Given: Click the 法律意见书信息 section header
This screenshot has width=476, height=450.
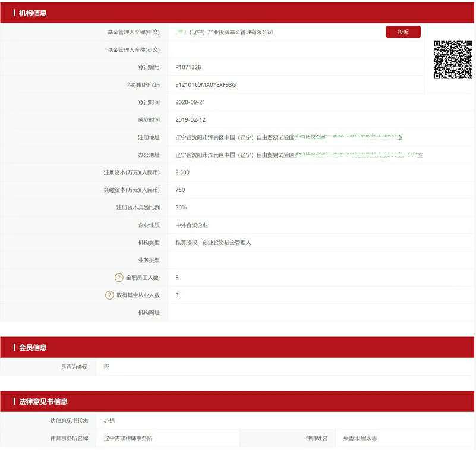Looking at the screenshot, I should click(237, 401).
